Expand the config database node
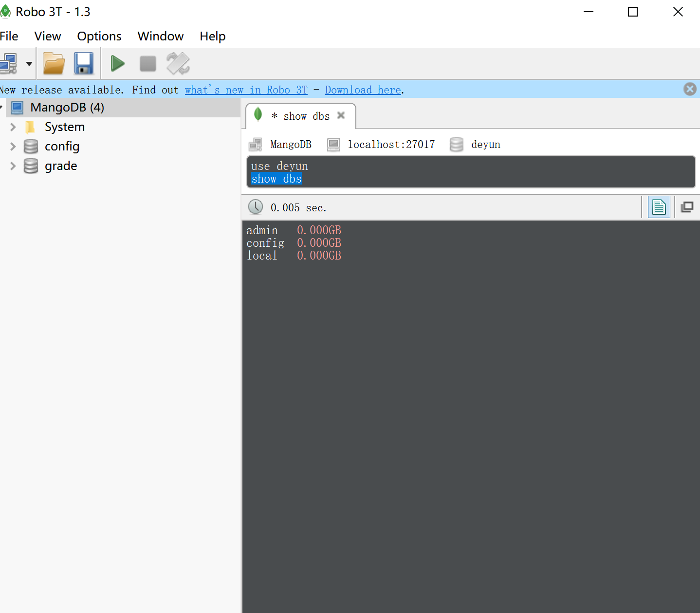 click(13, 147)
